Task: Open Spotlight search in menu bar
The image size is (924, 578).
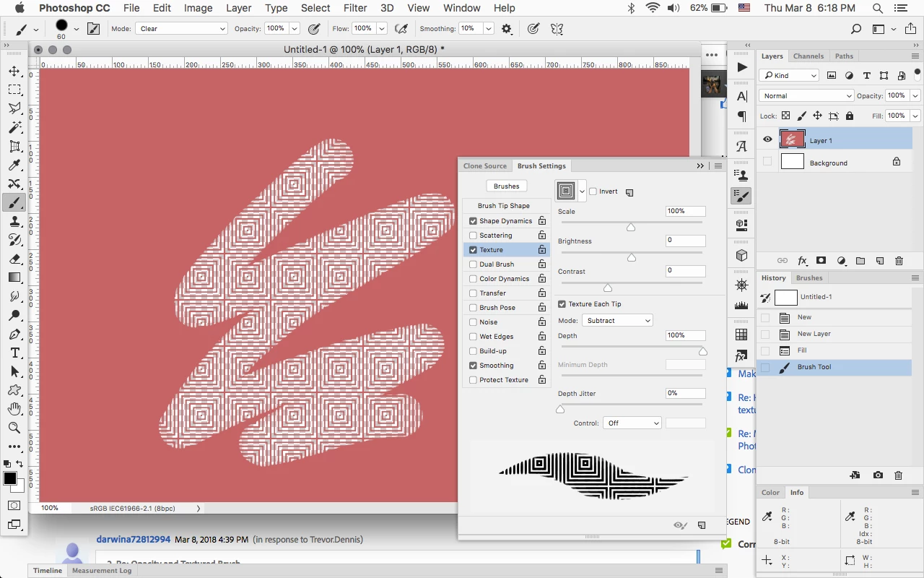Action: (x=878, y=9)
